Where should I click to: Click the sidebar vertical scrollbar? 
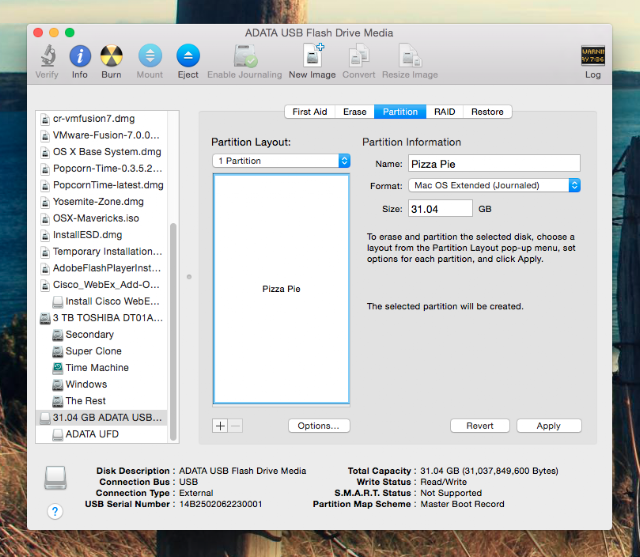[173, 331]
